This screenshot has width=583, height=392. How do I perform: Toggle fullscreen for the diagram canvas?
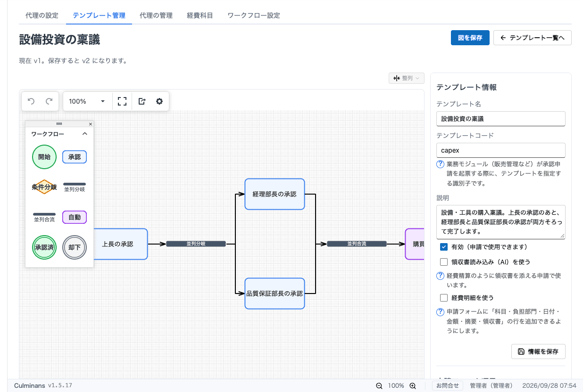(x=122, y=101)
